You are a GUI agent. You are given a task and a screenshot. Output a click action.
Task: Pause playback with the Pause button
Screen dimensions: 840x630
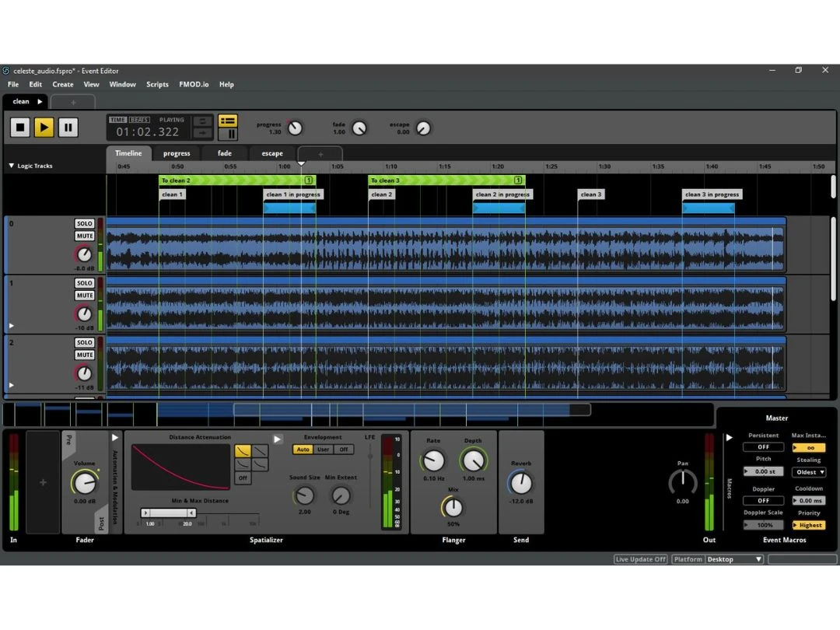tap(68, 127)
